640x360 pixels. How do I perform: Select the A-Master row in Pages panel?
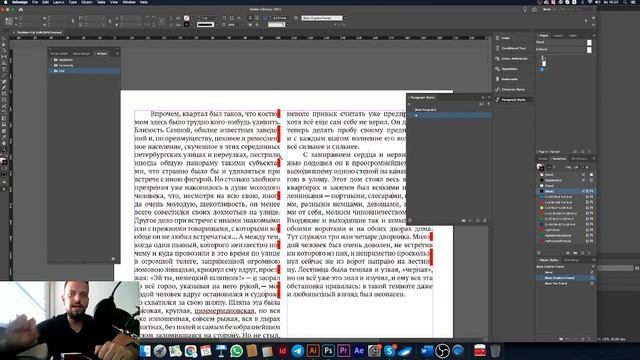pyautogui.click(x=563, y=49)
